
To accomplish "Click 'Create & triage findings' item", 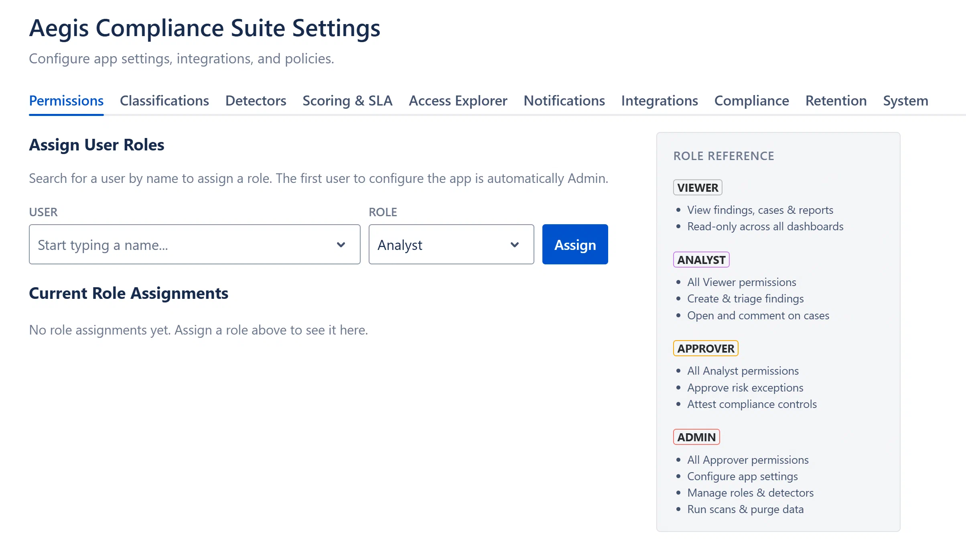I will [x=745, y=298].
